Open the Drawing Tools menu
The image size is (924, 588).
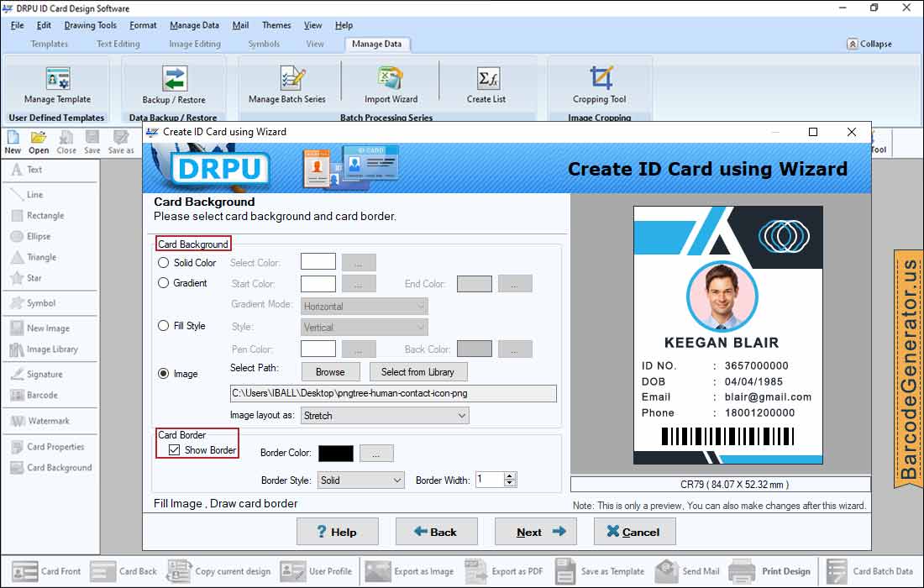(x=90, y=25)
